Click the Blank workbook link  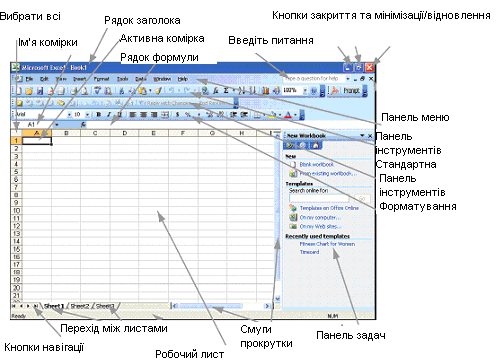[316, 164]
